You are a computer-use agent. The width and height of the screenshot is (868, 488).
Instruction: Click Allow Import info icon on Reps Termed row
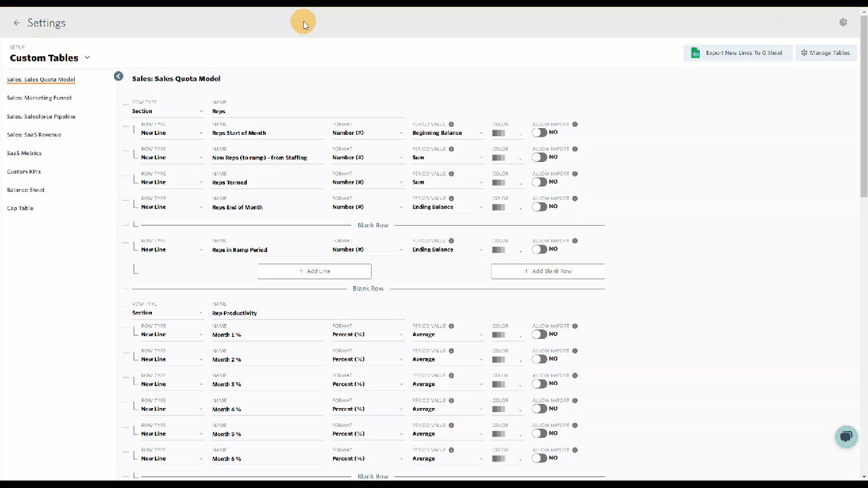pos(575,174)
